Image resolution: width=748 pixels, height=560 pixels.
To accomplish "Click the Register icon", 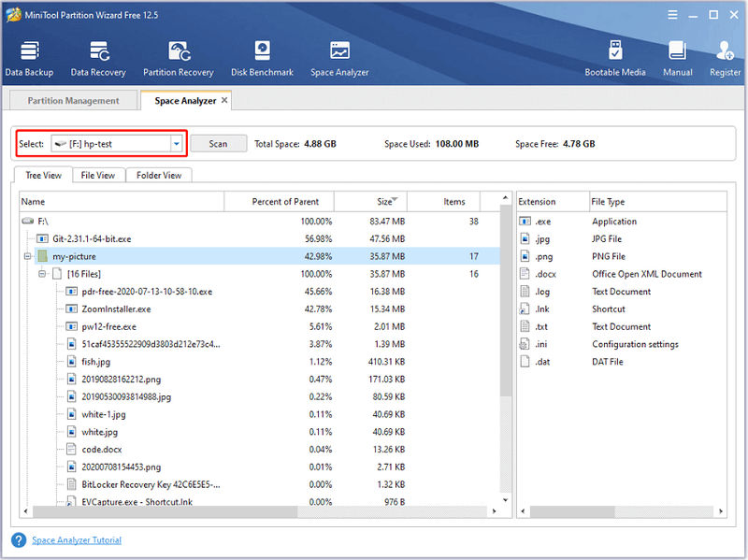I will click(x=725, y=59).
